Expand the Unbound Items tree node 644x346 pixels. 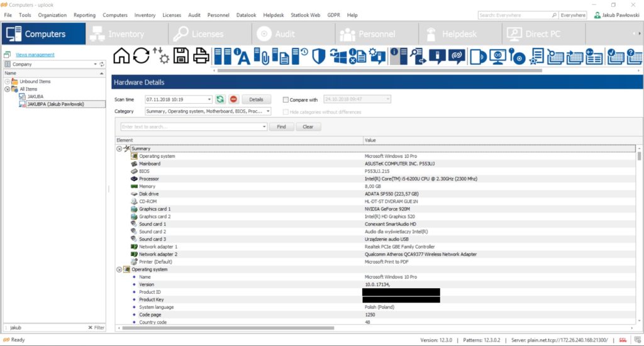(7, 81)
